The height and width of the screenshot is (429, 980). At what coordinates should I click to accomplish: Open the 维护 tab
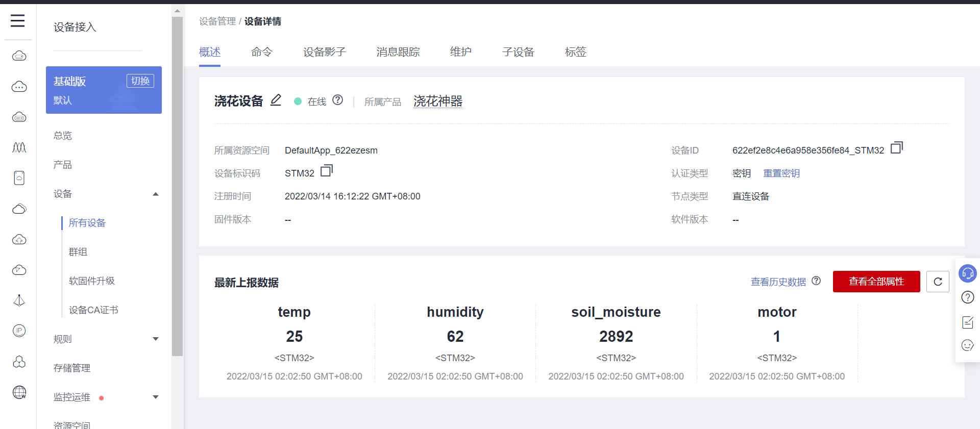[461, 52]
